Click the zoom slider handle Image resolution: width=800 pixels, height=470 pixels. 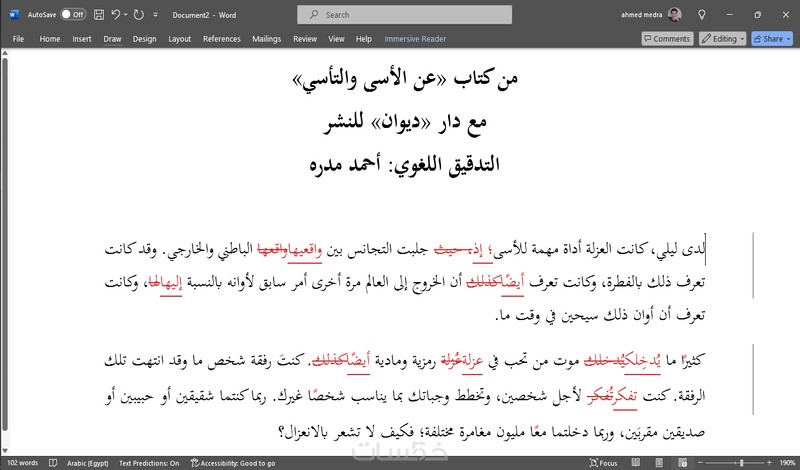(741, 463)
